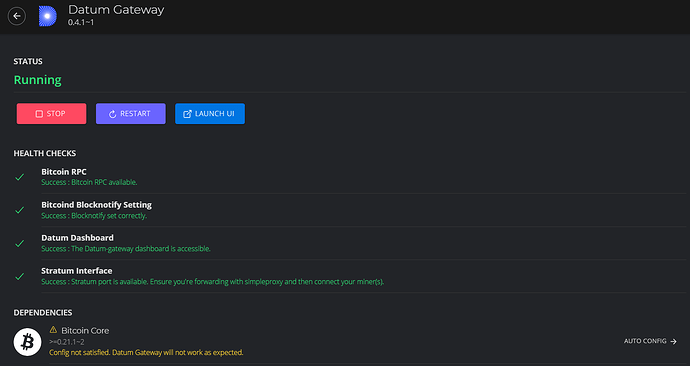Click the 'Stratum port is available' message
The height and width of the screenshot is (366, 690).
[x=213, y=282]
